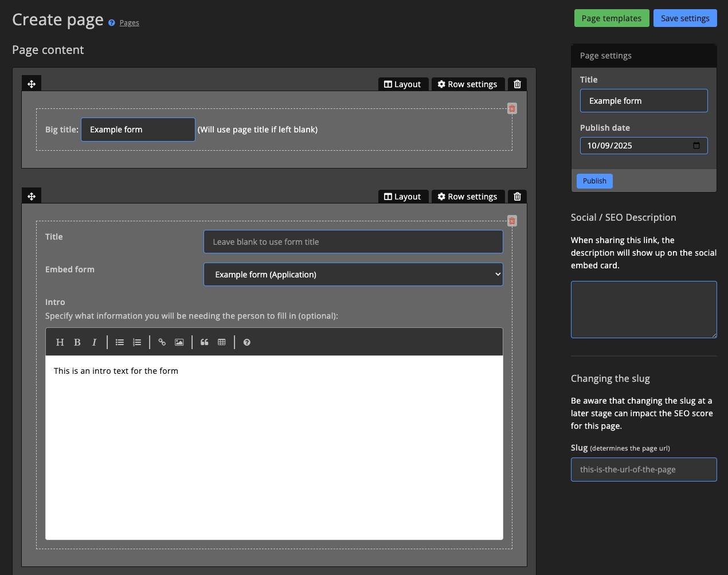Open the Layout options for the top row

click(x=403, y=84)
